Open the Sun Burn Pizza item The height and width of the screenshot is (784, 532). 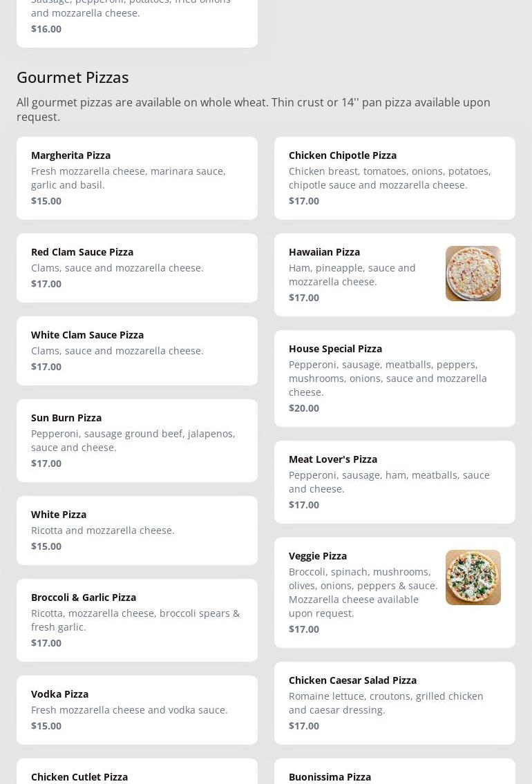coord(137,441)
